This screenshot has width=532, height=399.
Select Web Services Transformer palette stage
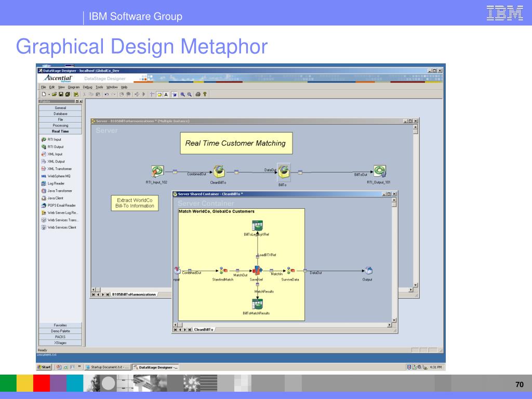point(60,220)
